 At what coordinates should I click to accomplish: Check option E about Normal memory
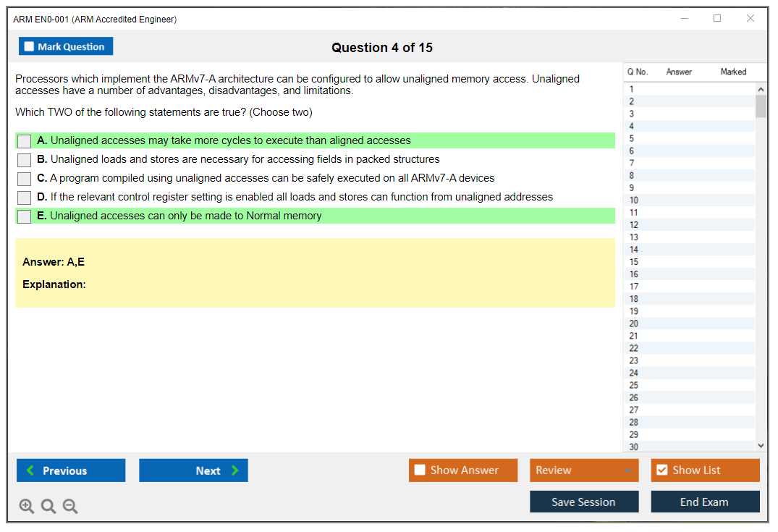25,216
